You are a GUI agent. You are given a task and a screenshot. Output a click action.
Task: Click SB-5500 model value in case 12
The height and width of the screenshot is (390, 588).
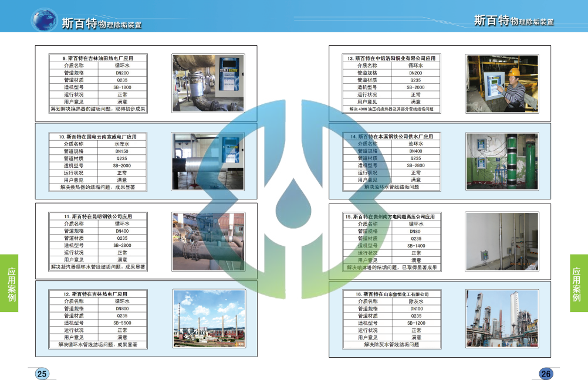pos(122,323)
